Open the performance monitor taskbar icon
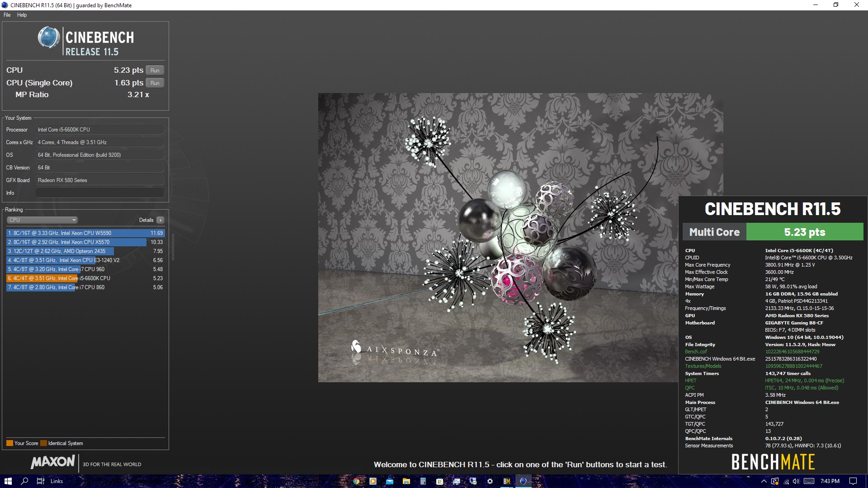 point(457,481)
